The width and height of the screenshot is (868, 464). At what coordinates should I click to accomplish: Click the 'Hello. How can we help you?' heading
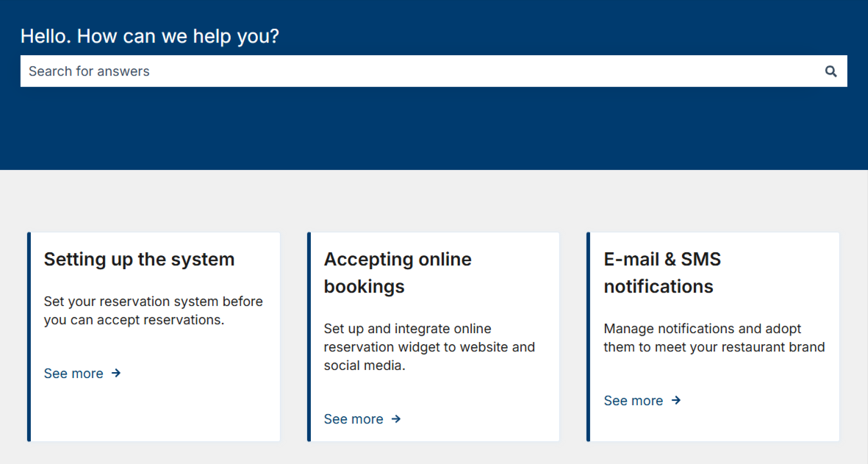tap(150, 36)
